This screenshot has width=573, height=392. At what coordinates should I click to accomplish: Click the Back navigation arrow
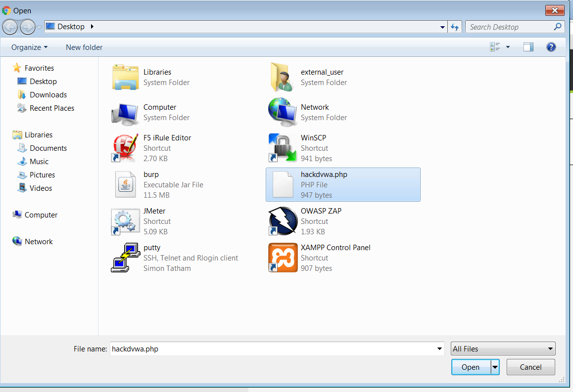10,27
